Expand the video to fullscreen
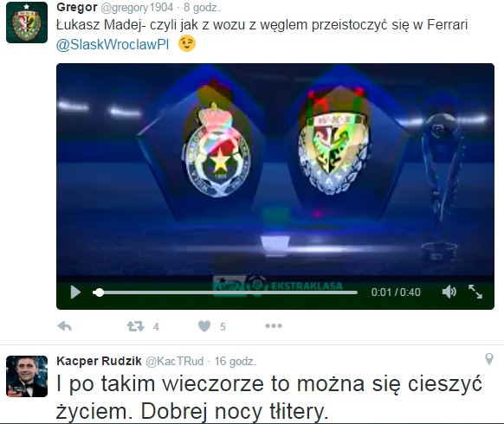Image resolution: width=504 pixels, height=424 pixels. click(475, 292)
